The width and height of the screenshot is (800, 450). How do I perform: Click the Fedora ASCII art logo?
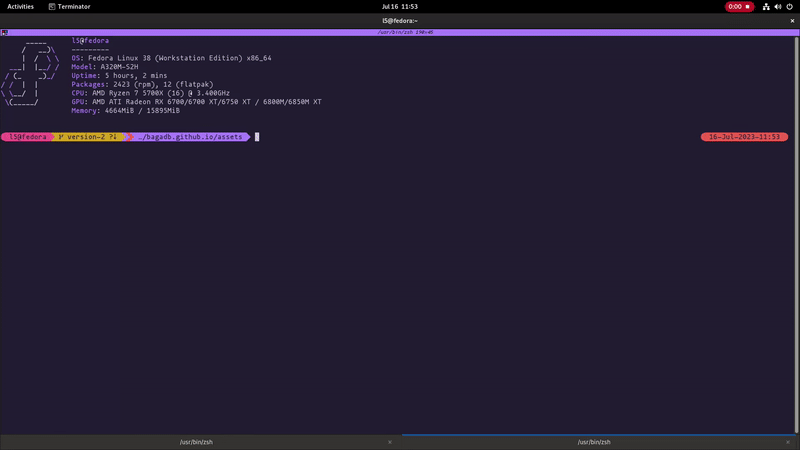[x=30, y=76]
